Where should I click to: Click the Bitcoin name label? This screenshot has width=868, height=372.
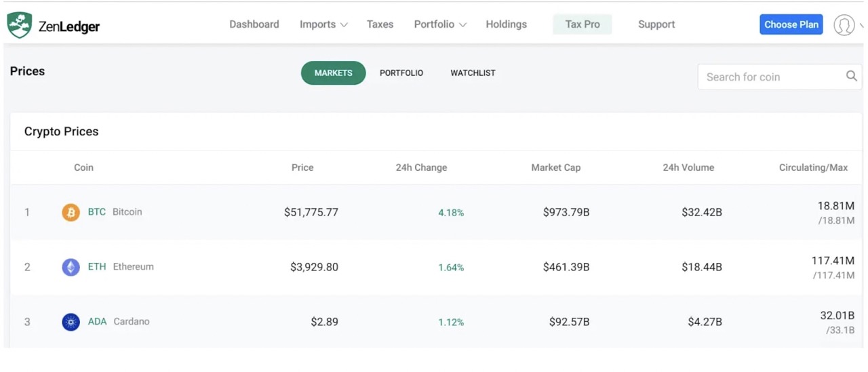127,212
